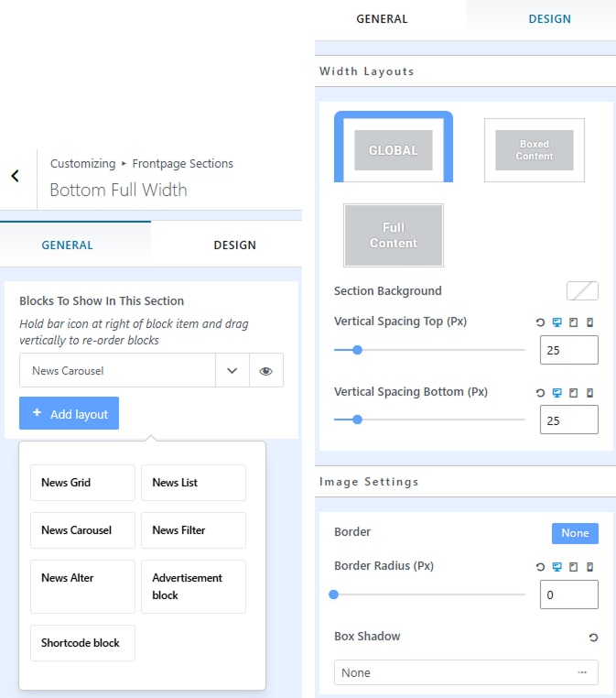Toggle visibility of News Carousel block
Viewport: 616px width, 698px height.
265,371
